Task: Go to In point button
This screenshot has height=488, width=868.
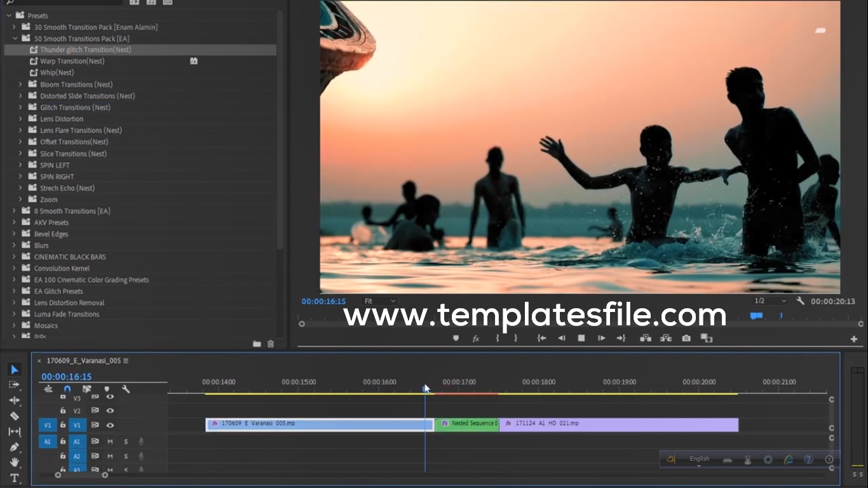Action: point(542,339)
